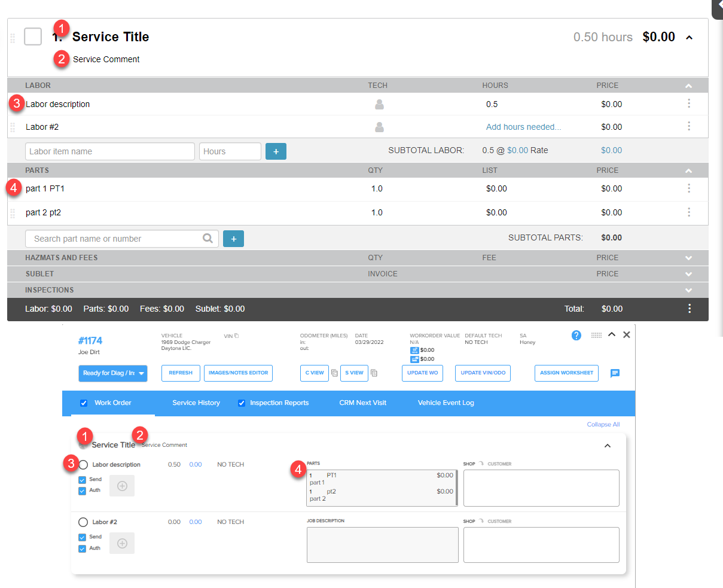Viewport: 723px width, 588px height.
Task: Click the REFRESH button
Action: (x=181, y=373)
